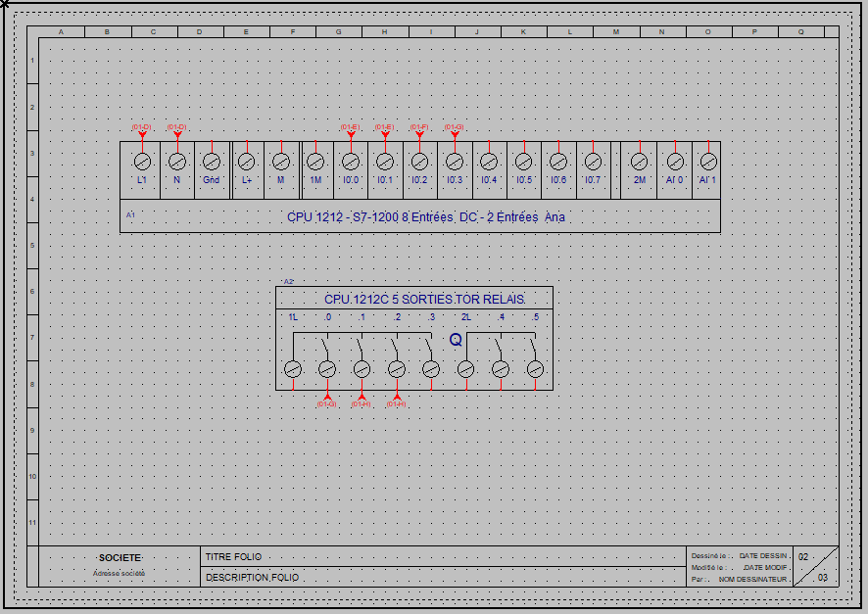This screenshot has height=614, width=868.
Task: Pick the I0.7 input terminal symbol
Action: tap(593, 161)
